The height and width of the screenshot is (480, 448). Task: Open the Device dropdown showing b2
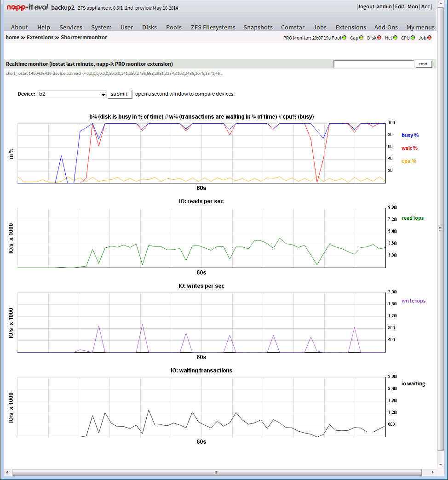coord(72,94)
